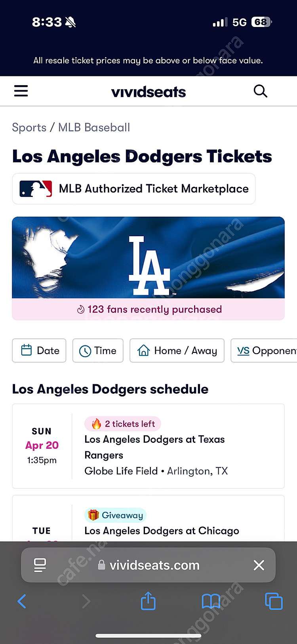Open the Home / Away filter
The image size is (297, 644).
coord(177,351)
